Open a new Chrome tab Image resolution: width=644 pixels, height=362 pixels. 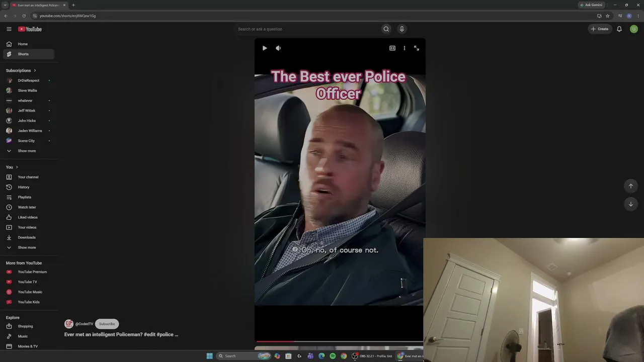point(73,5)
